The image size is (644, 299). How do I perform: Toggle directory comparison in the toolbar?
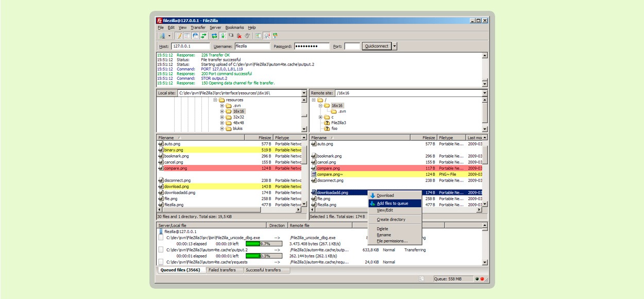(267, 36)
